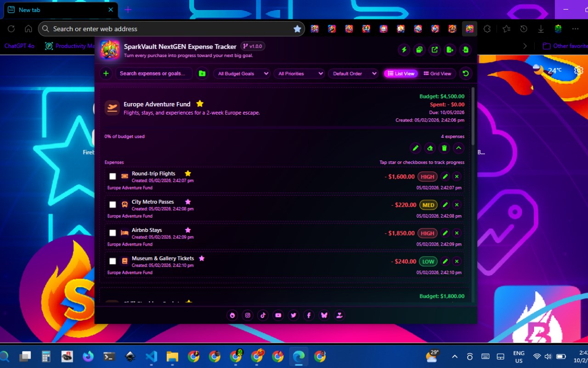Click the reset filters circular arrow icon

point(465,74)
